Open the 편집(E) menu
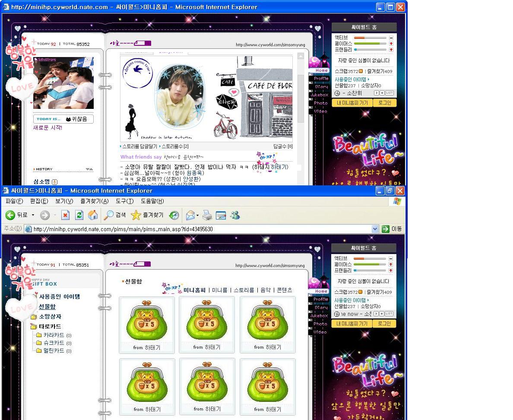Screen dimensions: 513x420 pyautogui.click(x=39, y=201)
